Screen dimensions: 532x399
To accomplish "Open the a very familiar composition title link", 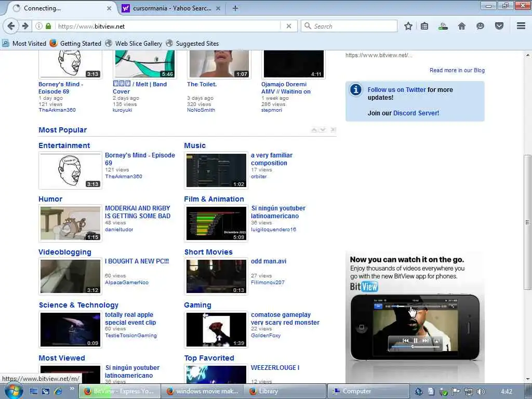I will click(x=271, y=159).
